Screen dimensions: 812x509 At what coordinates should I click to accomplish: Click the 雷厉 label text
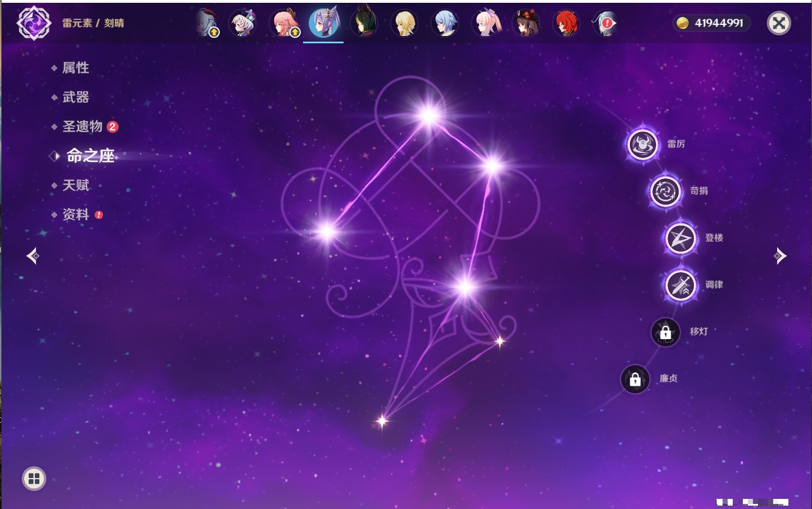676,144
